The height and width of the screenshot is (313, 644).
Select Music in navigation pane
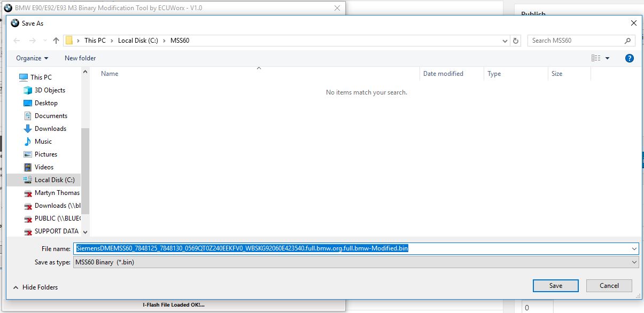tap(43, 142)
